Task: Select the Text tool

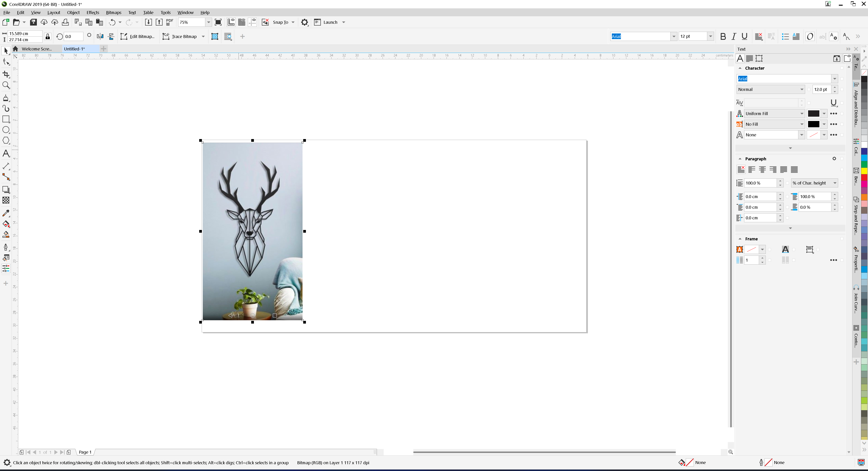Action: pos(6,154)
